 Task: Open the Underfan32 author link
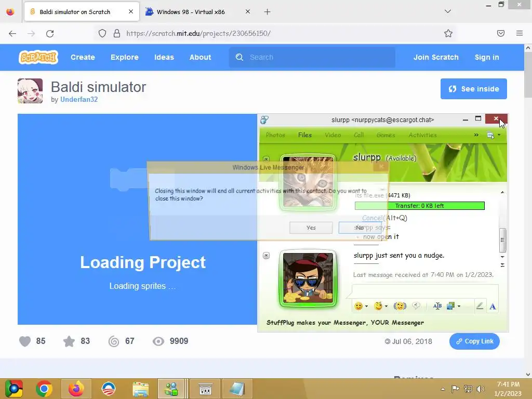tap(79, 99)
